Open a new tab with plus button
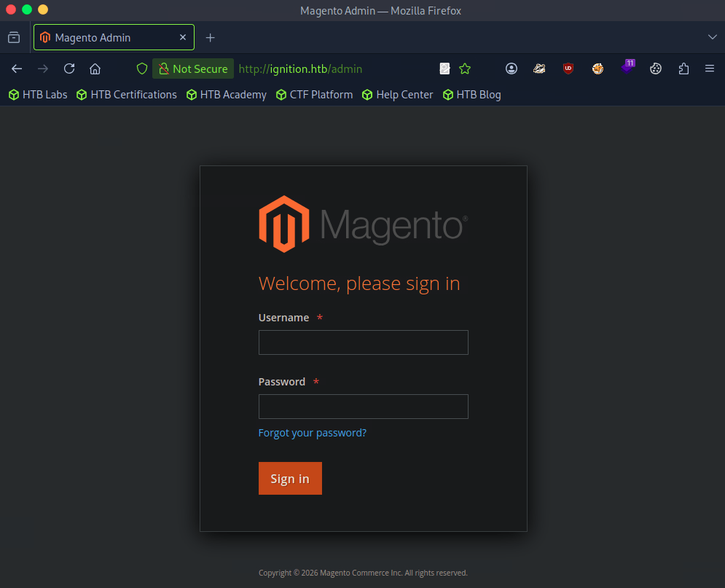 210,37
